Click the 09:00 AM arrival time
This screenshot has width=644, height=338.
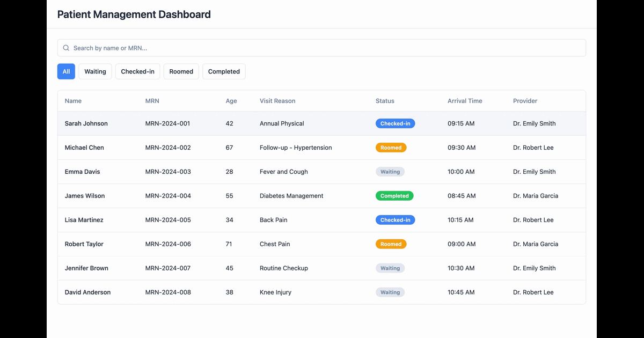(x=462, y=244)
